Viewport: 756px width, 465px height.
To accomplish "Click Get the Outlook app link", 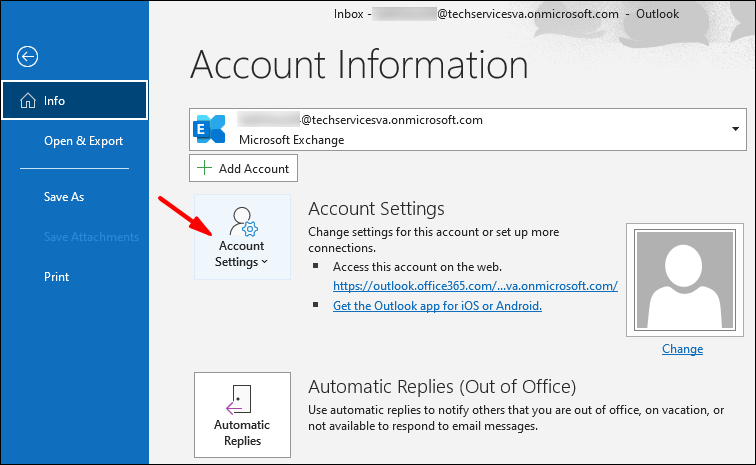I will pos(437,306).
